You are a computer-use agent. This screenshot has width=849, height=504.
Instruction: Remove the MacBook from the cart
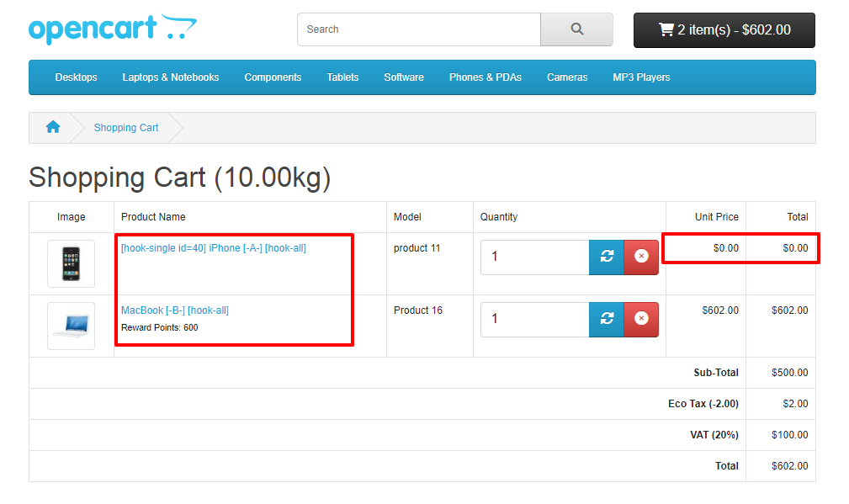[x=639, y=319]
